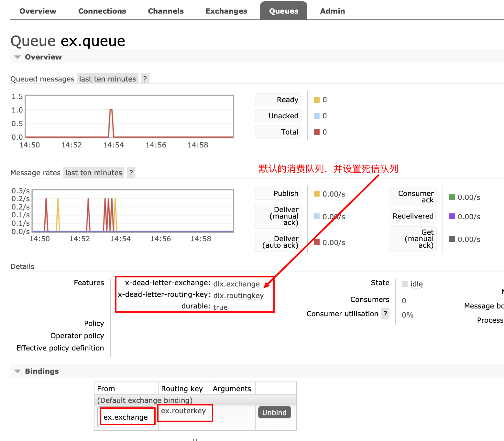Select the Admin tab
504x441 pixels.
(332, 11)
